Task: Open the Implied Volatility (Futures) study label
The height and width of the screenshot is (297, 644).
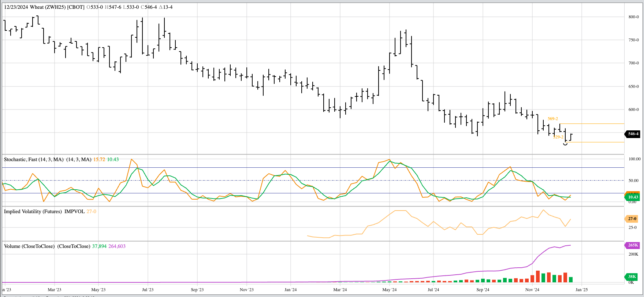Action: [x=33, y=211]
